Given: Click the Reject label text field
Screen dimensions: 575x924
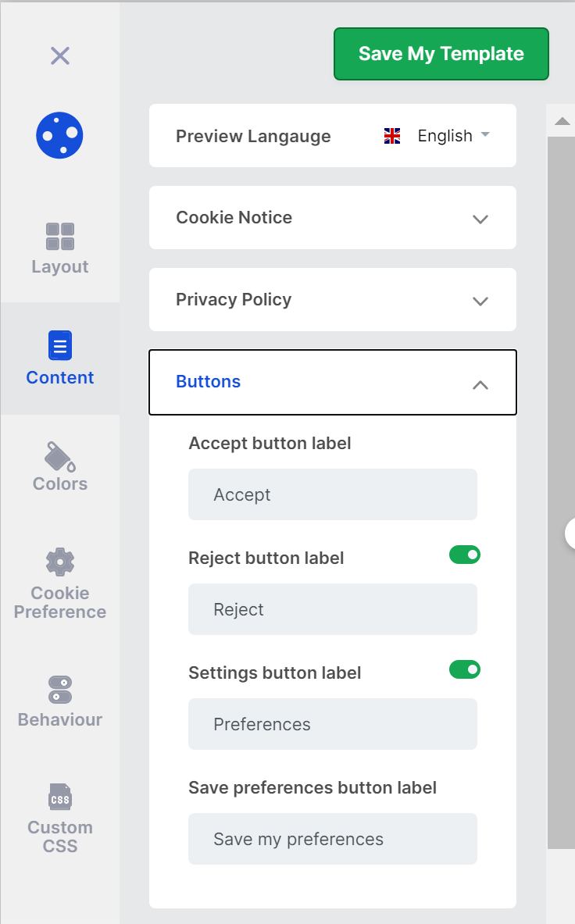Looking at the screenshot, I should pos(332,609).
